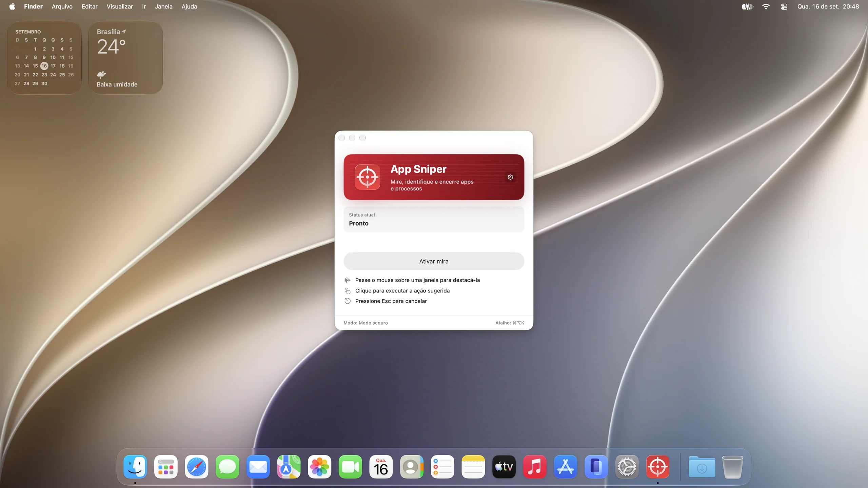Open Calendar from the Dock
This screenshot has width=868, height=488.
click(x=381, y=467)
